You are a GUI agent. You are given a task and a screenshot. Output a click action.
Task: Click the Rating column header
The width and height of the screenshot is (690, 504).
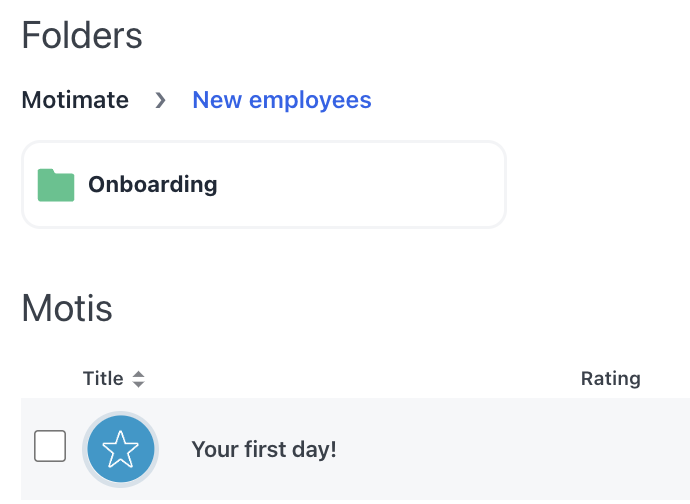610,379
